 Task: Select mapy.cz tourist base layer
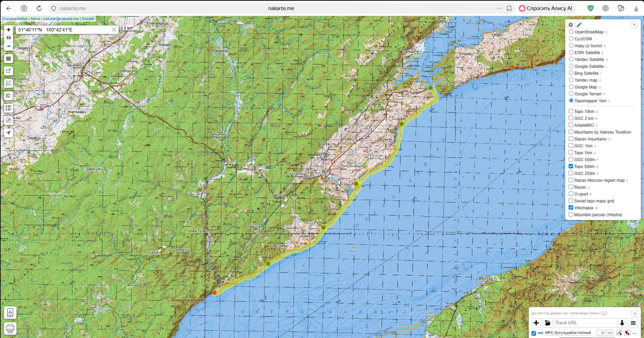coord(571,46)
